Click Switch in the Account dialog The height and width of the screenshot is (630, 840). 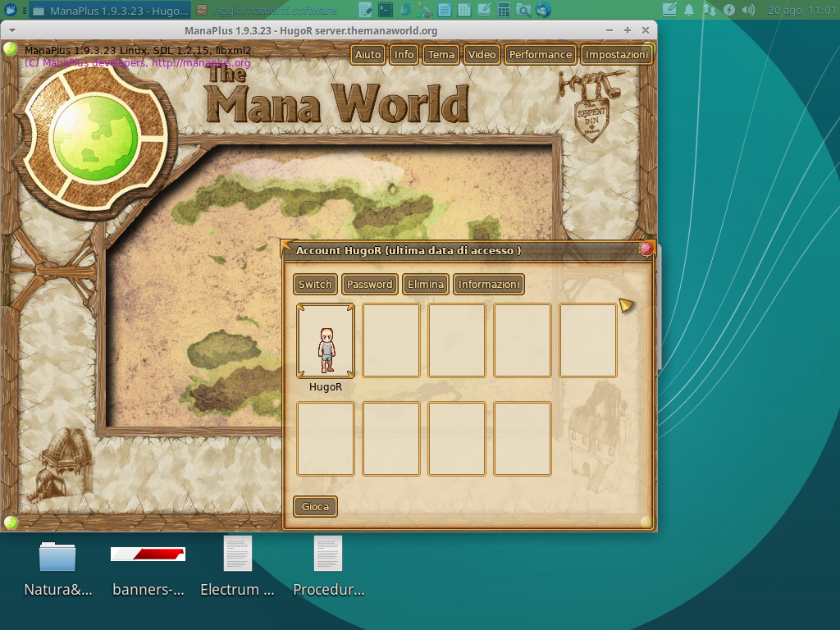click(x=315, y=285)
